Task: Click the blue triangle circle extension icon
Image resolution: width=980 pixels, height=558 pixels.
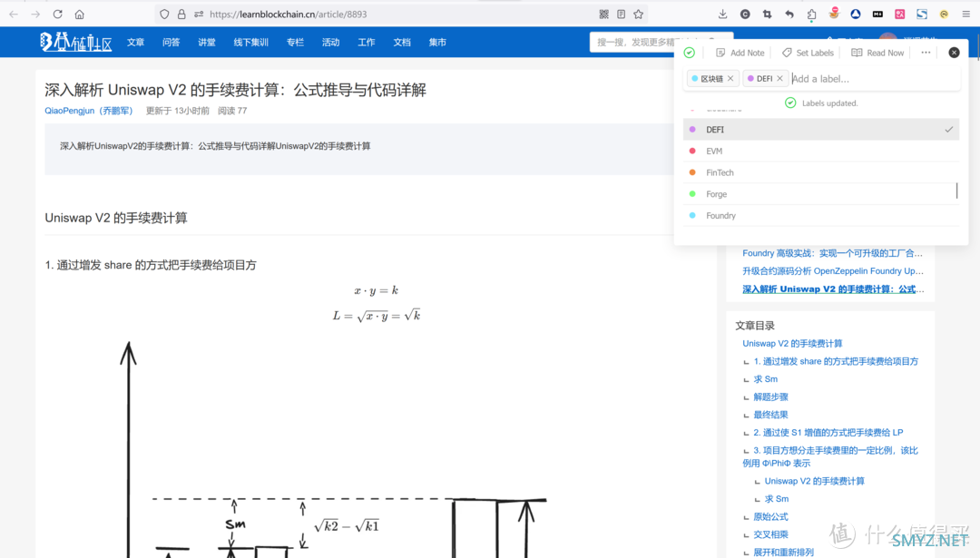Action: pyautogui.click(x=856, y=14)
